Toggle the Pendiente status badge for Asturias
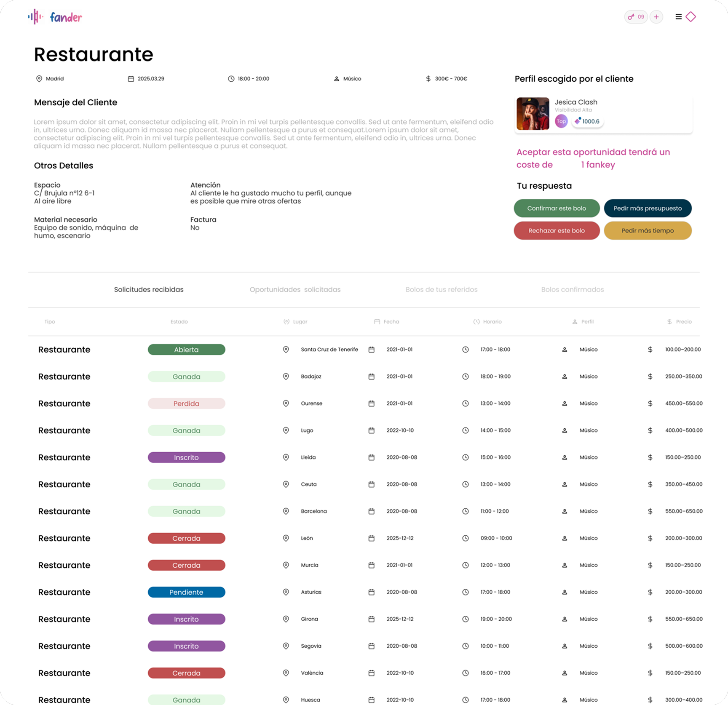The width and height of the screenshot is (728, 705). click(186, 592)
